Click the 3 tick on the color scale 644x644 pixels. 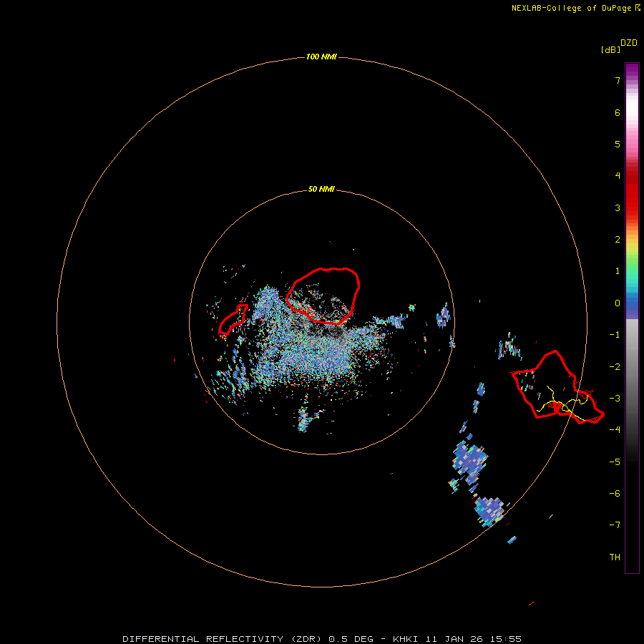[618, 208]
